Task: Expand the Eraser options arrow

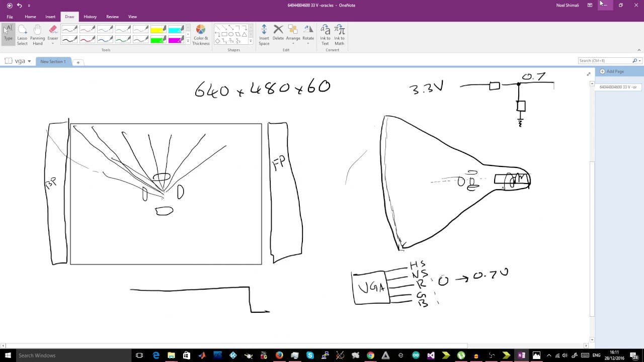Action: tap(53, 44)
